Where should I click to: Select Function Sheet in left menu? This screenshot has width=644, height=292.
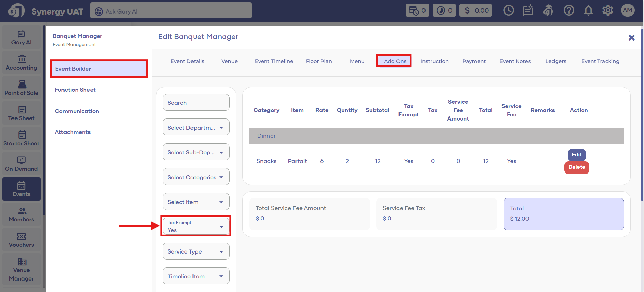pos(75,90)
